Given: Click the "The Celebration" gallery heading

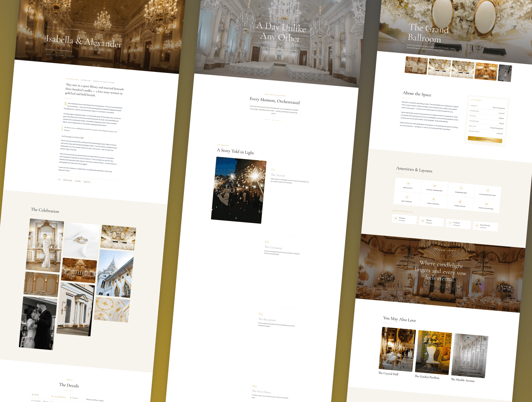Looking at the screenshot, I should tap(45, 210).
